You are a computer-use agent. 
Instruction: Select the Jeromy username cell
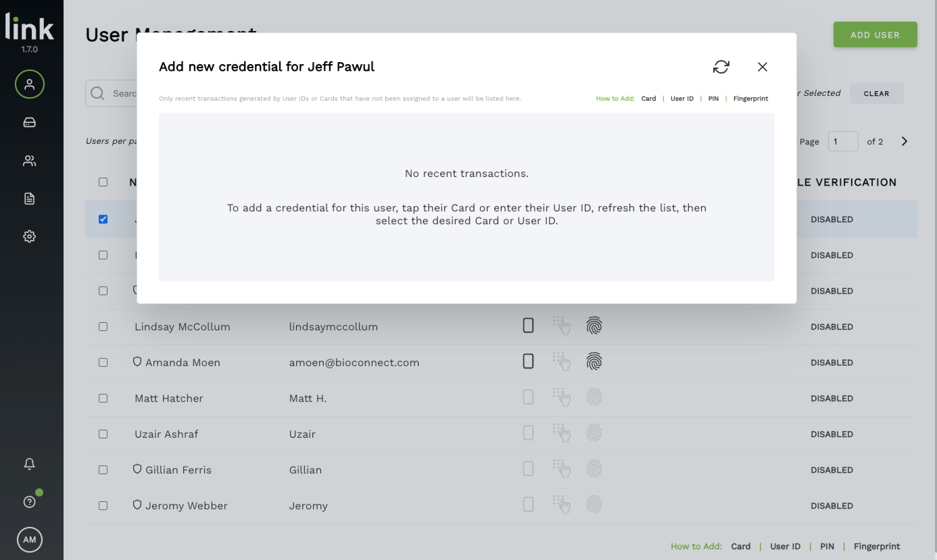(308, 506)
